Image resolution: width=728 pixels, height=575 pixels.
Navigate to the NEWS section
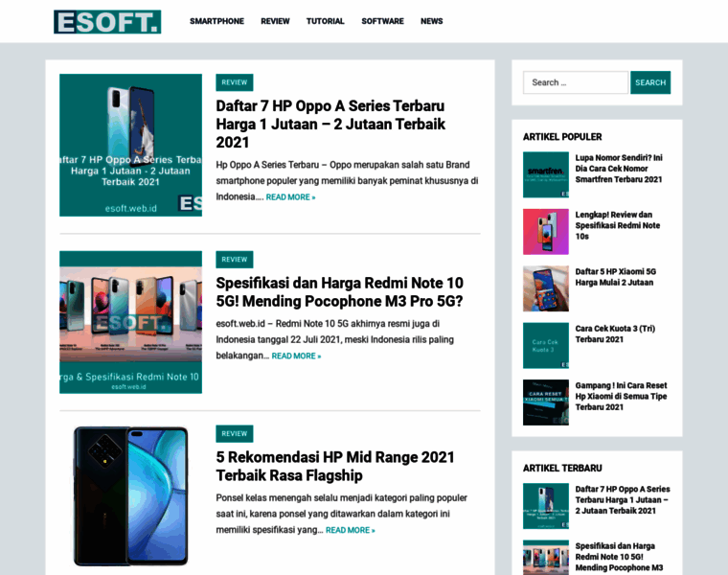[x=431, y=21]
